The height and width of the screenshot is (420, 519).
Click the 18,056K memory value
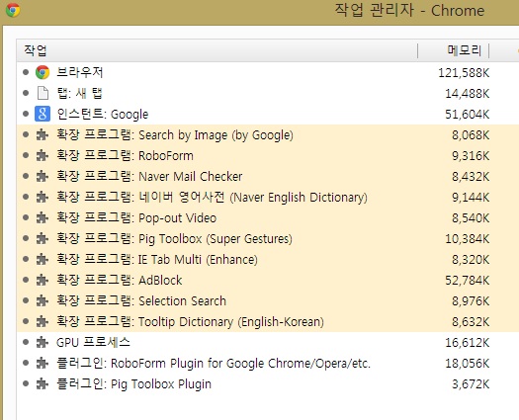coord(467,364)
